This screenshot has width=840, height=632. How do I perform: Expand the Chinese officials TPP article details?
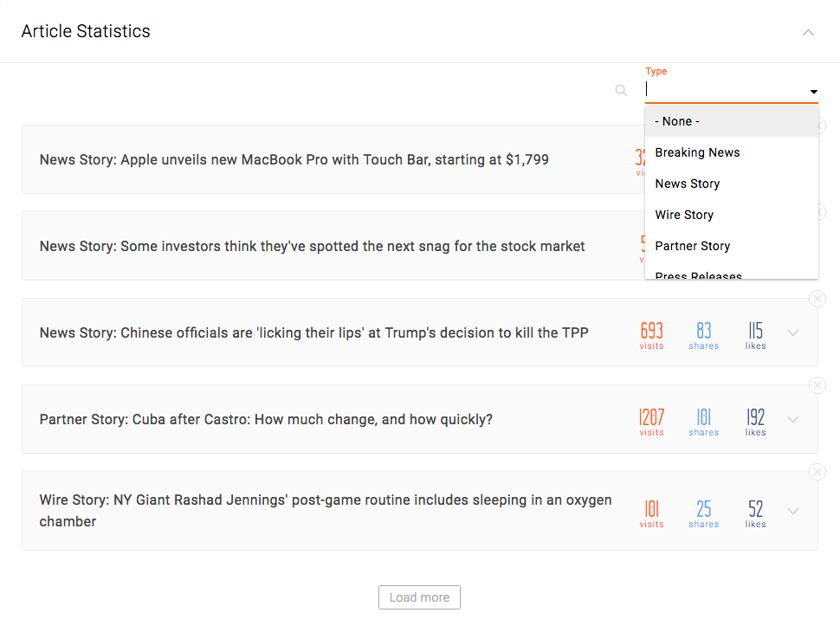pos(792,332)
